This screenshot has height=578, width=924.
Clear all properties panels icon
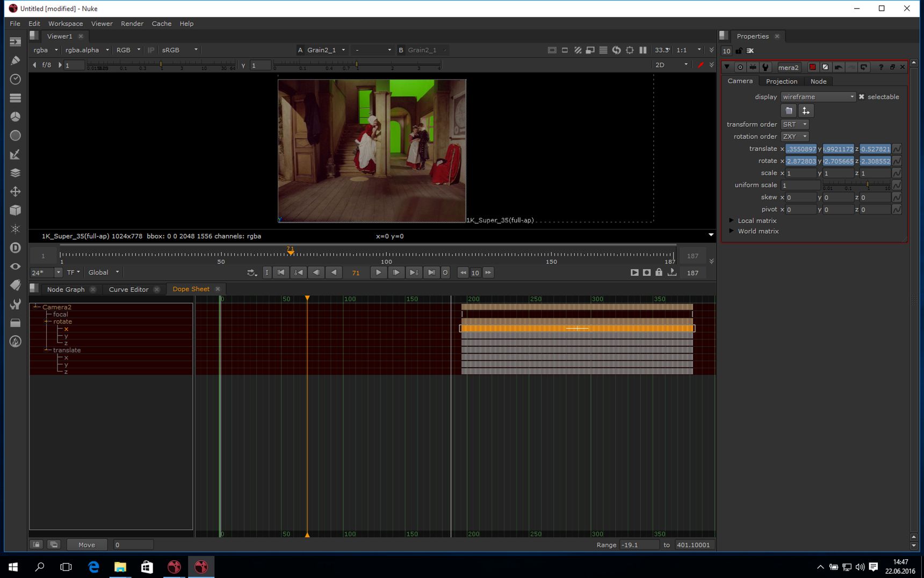[x=750, y=51]
